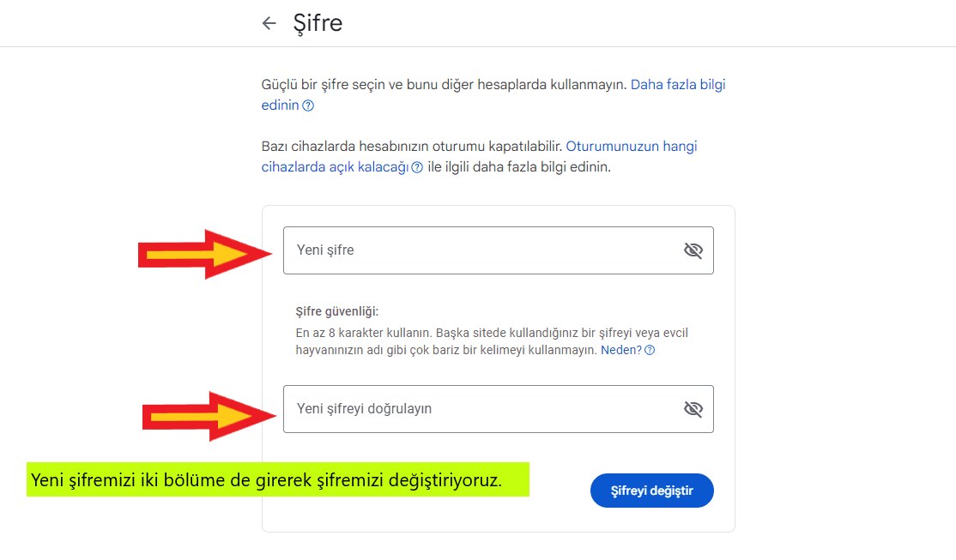Focus the 'Yeni şifre' input field
Screen dimensions: 956x560
tap(481, 250)
